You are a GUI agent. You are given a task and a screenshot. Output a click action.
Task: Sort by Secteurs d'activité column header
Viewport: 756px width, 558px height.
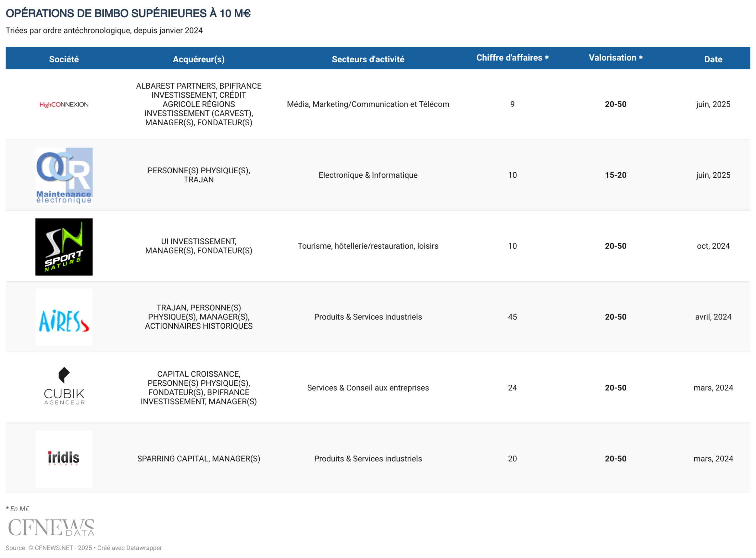(368, 60)
